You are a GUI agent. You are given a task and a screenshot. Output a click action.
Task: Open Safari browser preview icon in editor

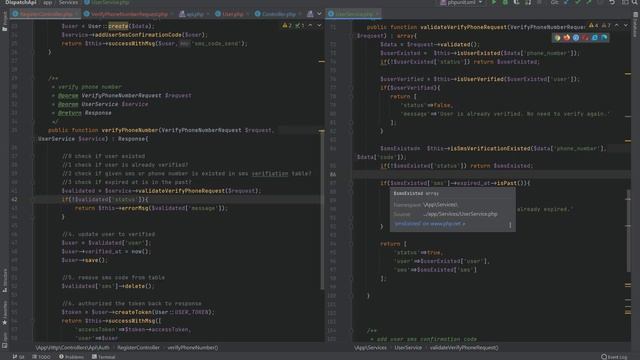(576, 38)
